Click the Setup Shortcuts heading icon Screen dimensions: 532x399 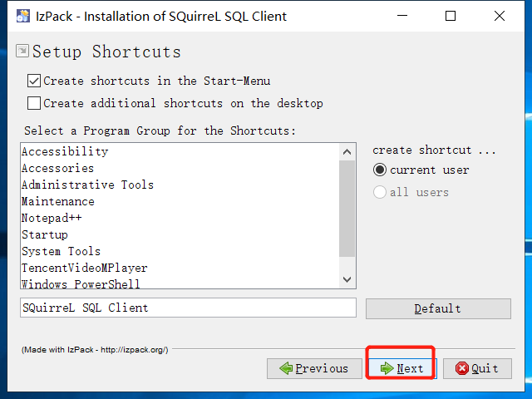[x=22, y=51]
